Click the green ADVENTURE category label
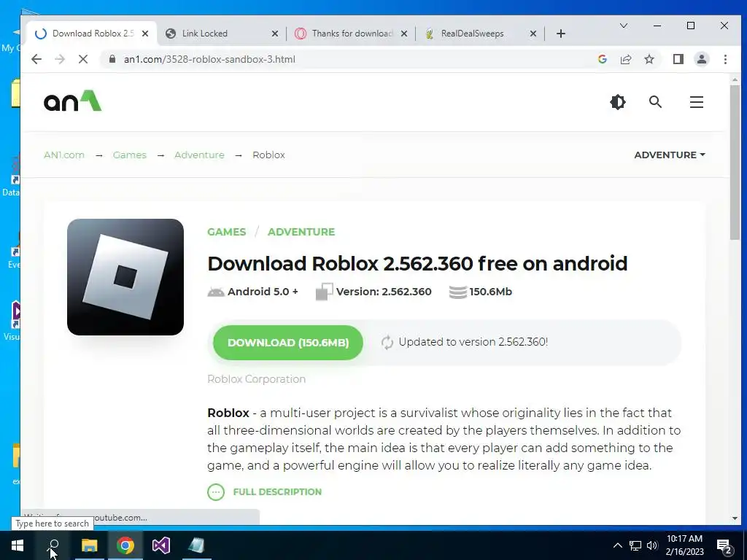This screenshot has width=747, height=560. 301,232
